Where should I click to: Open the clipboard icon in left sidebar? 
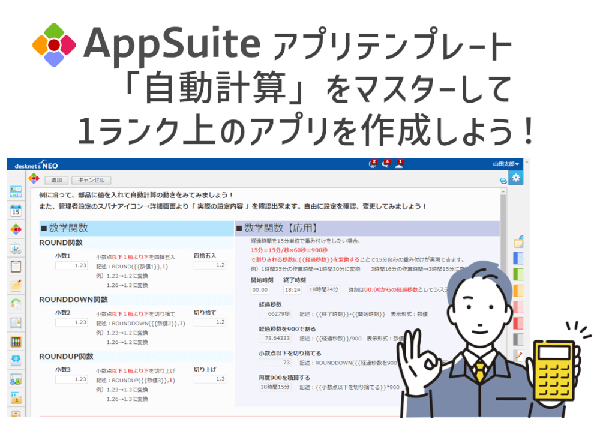16,267
